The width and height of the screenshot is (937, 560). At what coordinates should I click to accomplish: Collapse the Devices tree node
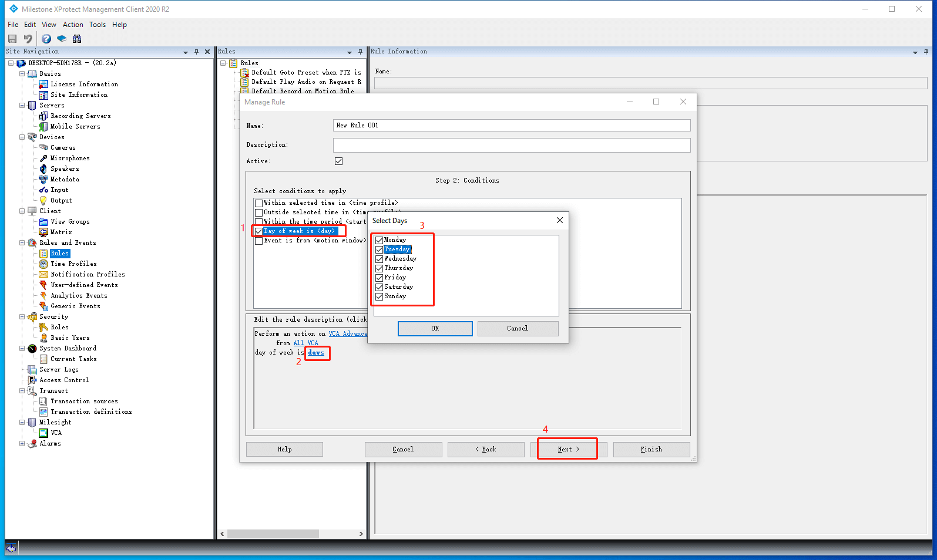(22, 137)
